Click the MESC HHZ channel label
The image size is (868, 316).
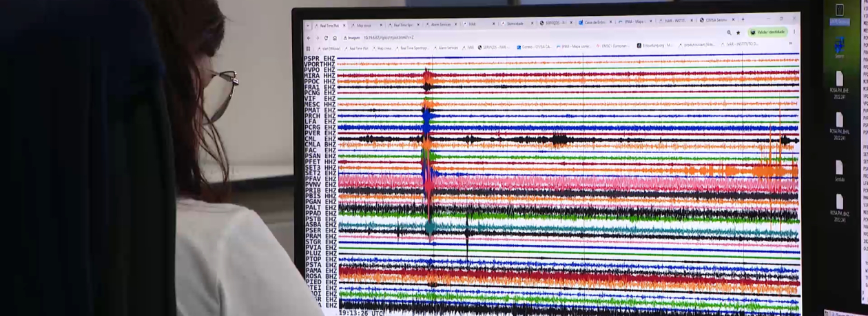pos(320,104)
